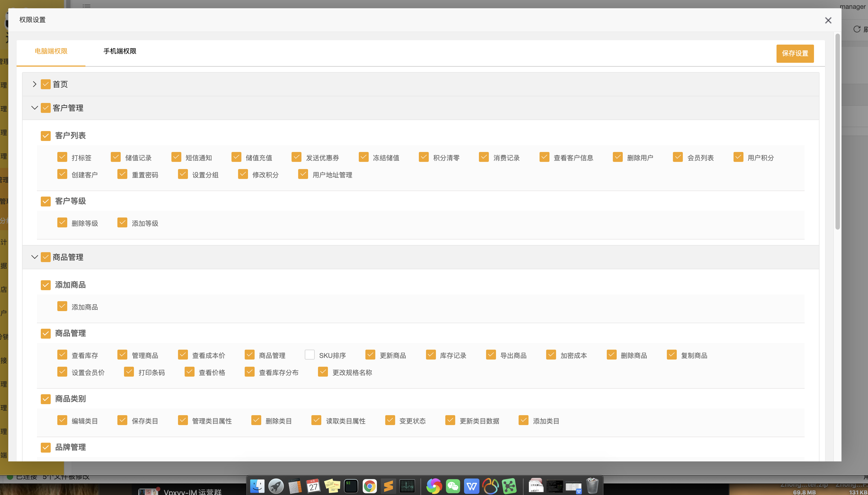The width and height of the screenshot is (868, 495).
Task: Click the dialog's vertical scrollbar thumb
Action: [x=837, y=132]
